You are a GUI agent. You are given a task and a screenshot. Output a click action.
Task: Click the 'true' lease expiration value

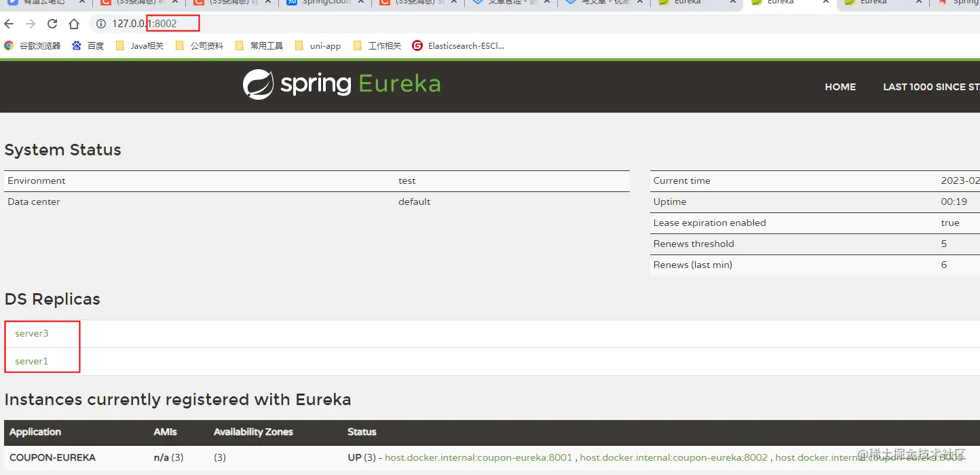pyautogui.click(x=950, y=223)
